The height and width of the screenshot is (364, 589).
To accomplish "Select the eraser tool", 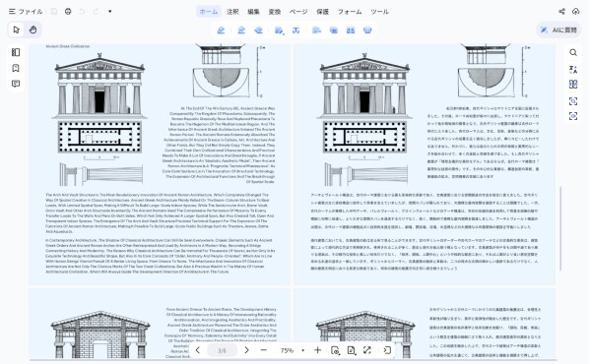I will [258, 30].
